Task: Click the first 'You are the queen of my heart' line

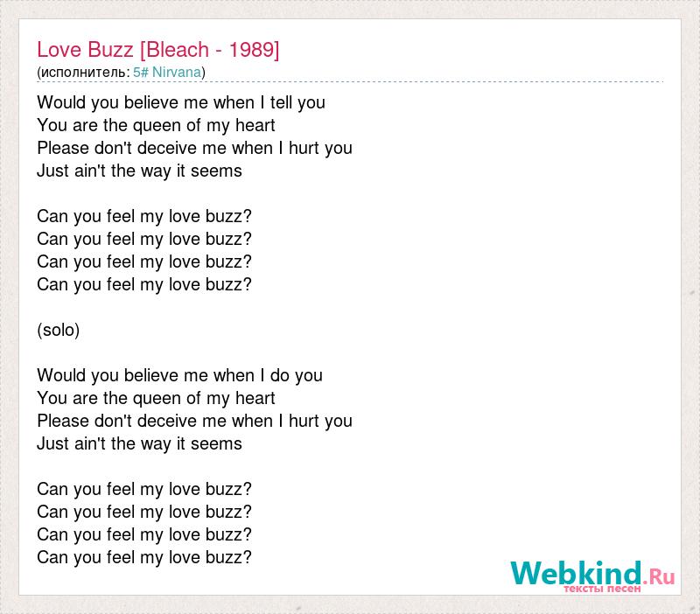Action: click(156, 125)
